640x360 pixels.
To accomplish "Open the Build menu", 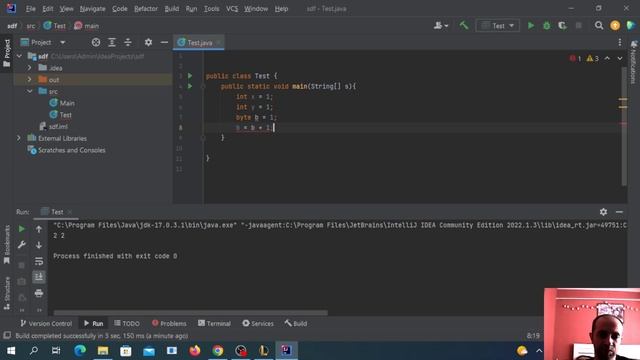I will [x=171, y=9].
